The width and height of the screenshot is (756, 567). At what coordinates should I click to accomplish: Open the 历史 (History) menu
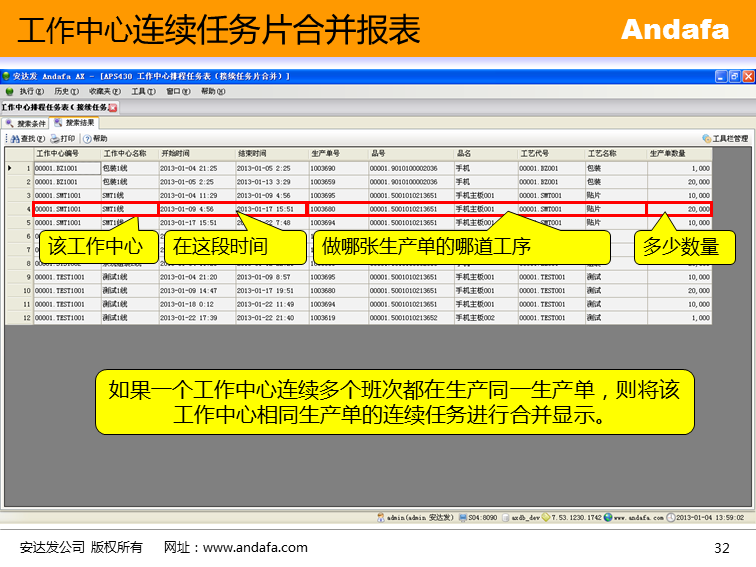pos(63,91)
